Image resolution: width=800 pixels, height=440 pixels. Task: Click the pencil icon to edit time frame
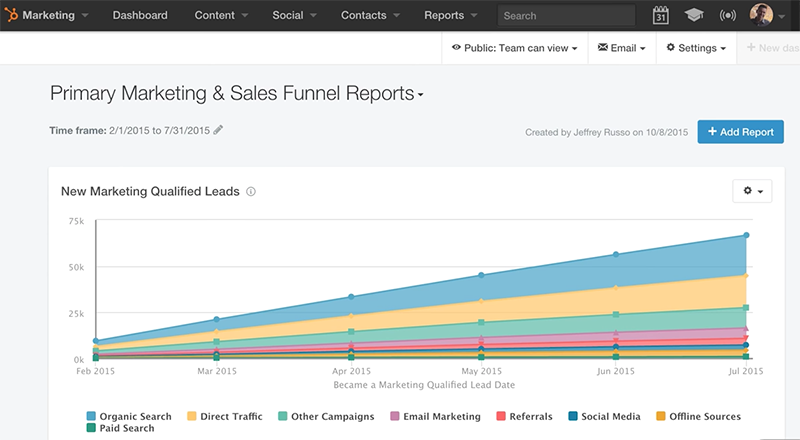point(218,130)
